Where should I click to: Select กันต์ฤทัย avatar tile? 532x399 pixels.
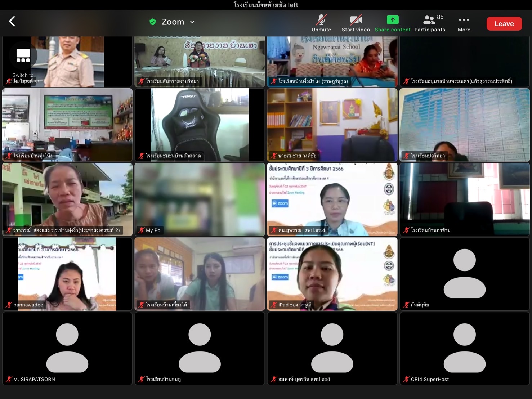(x=465, y=274)
